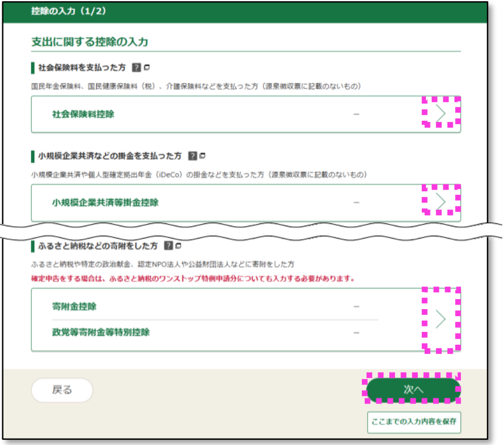Open help for ふるさと納税などの寄附をした方
Viewport: 504px width, 445px height.
(x=168, y=246)
